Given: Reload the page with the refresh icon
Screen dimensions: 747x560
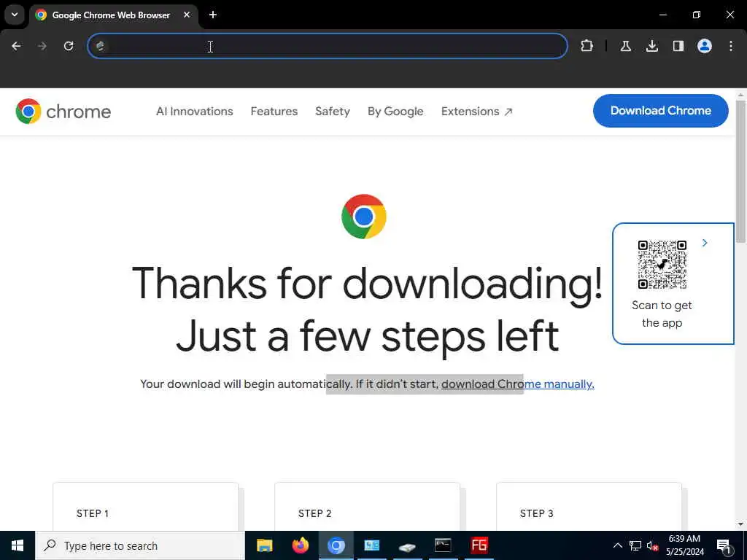Looking at the screenshot, I should (69, 46).
